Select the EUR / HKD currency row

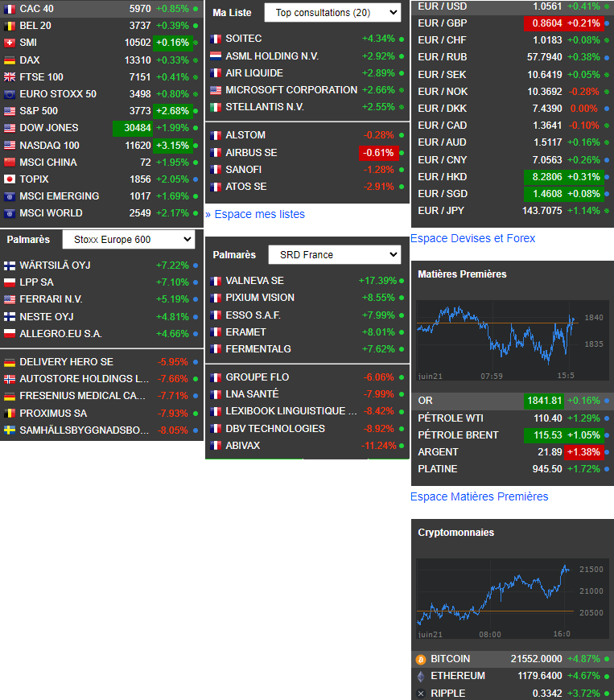[x=512, y=177]
